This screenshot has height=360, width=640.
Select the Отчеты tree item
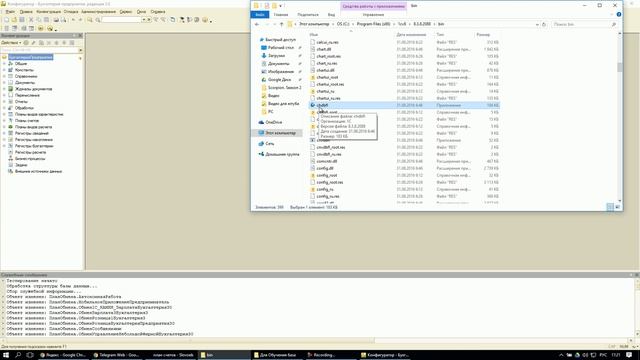[x=21, y=102]
